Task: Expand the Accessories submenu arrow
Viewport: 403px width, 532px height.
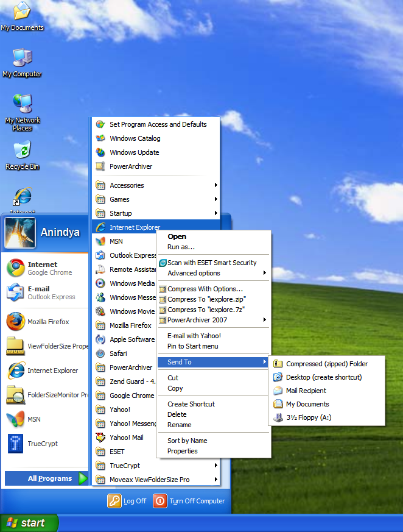Action: (216, 185)
